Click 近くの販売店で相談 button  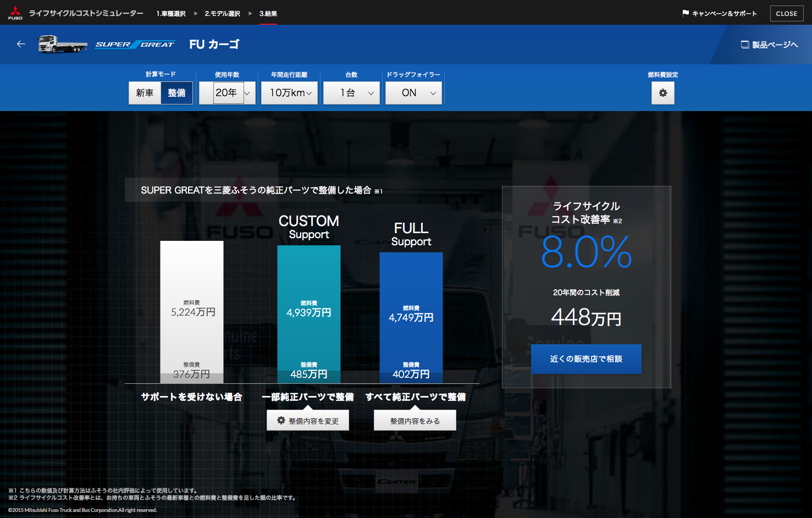(586, 359)
